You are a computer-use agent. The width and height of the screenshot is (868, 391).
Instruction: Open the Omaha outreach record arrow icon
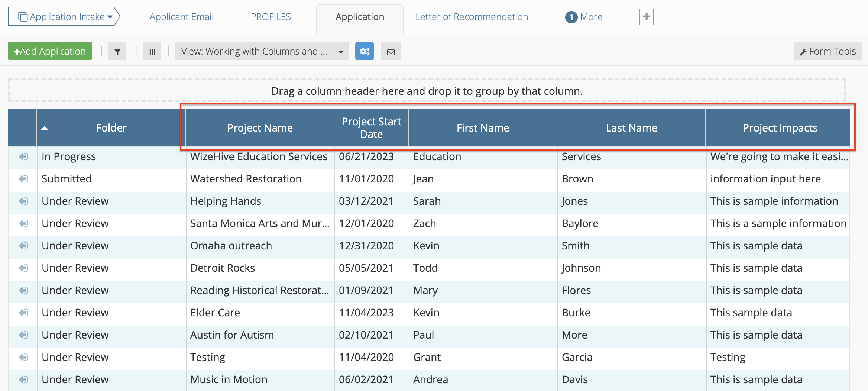(23, 246)
